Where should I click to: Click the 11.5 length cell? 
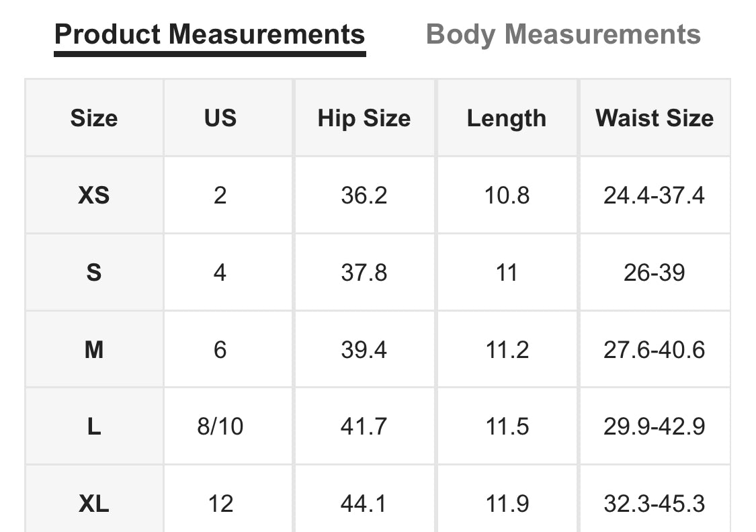(507, 427)
